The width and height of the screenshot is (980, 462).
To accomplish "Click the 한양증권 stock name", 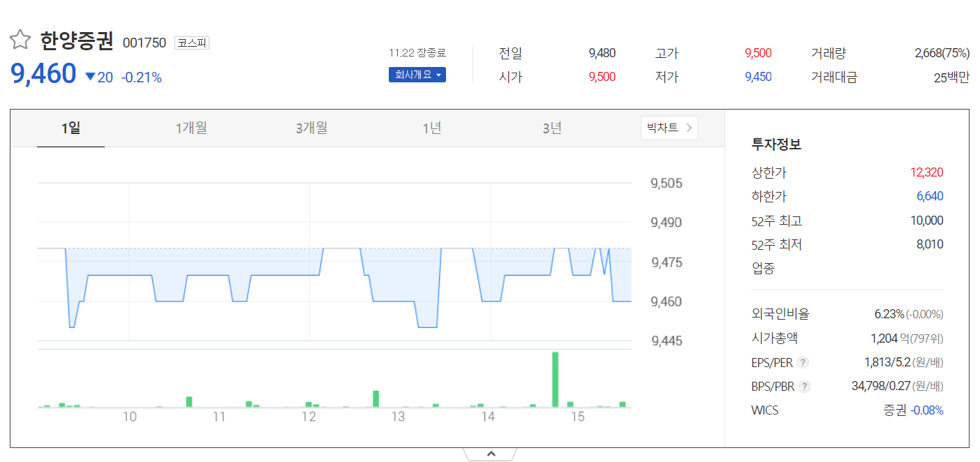I will tap(76, 42).
